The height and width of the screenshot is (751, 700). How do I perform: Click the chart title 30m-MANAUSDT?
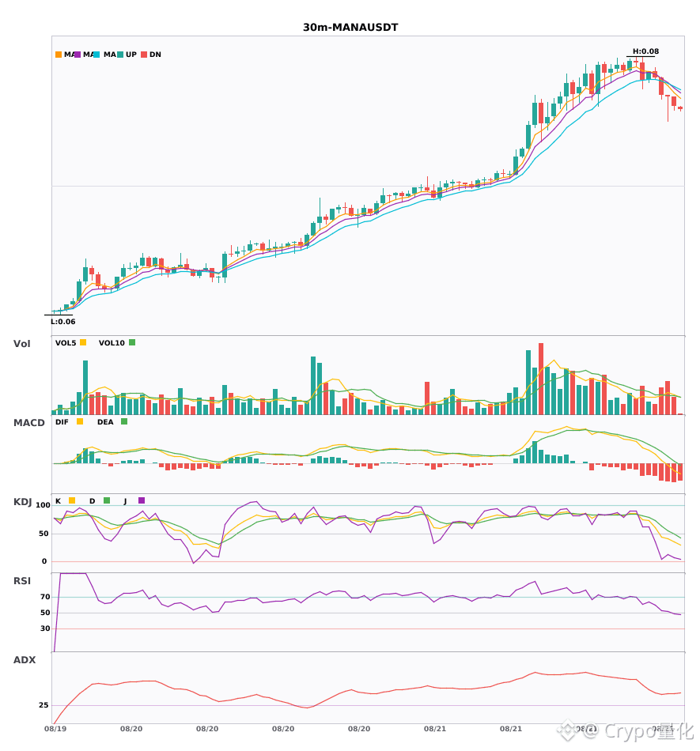[350, 28]
